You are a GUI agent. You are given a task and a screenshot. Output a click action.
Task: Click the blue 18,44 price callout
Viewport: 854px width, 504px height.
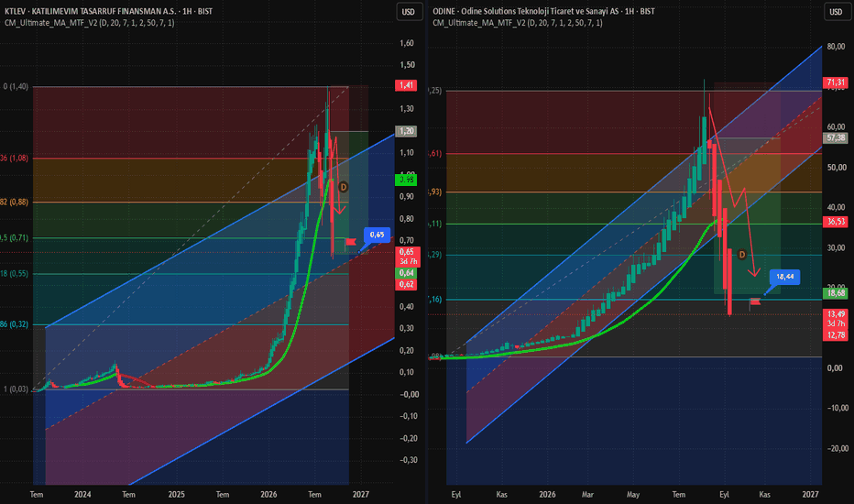tap(785, 277)
